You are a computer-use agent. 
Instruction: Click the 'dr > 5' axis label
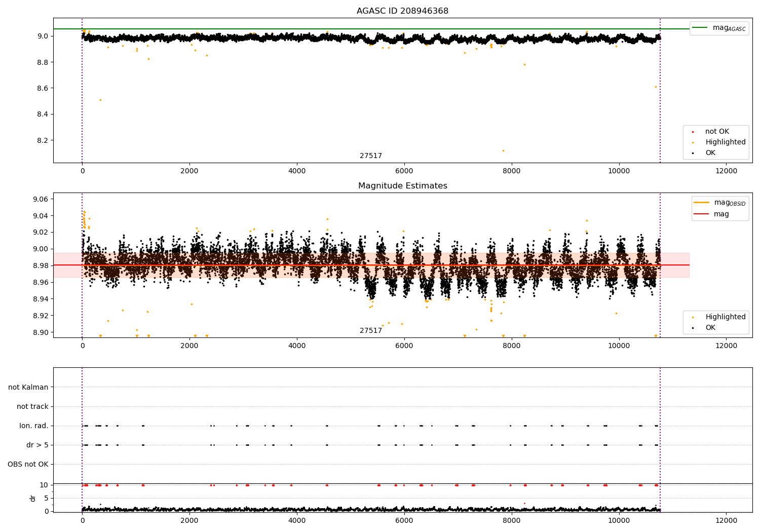37,445
